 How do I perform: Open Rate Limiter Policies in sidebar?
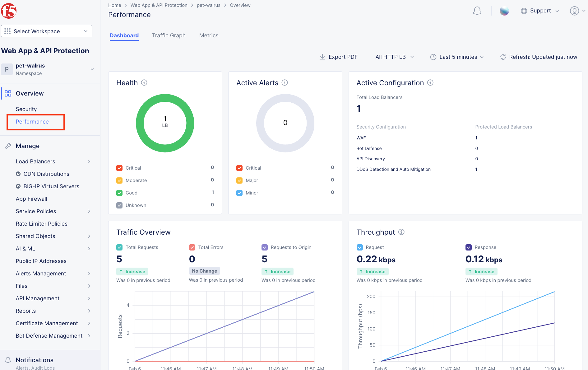pyautogui.click(x=41, y=224)
